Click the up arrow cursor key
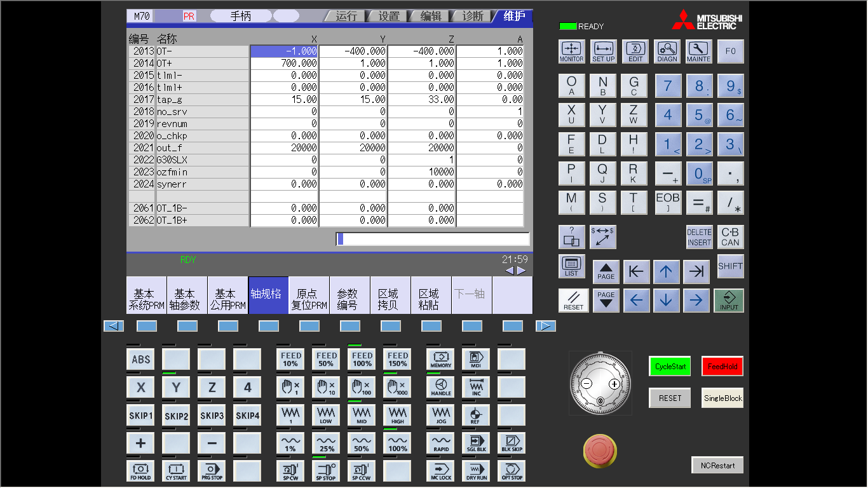Viewport: 868px width, 488px height. tap(666, 272)
